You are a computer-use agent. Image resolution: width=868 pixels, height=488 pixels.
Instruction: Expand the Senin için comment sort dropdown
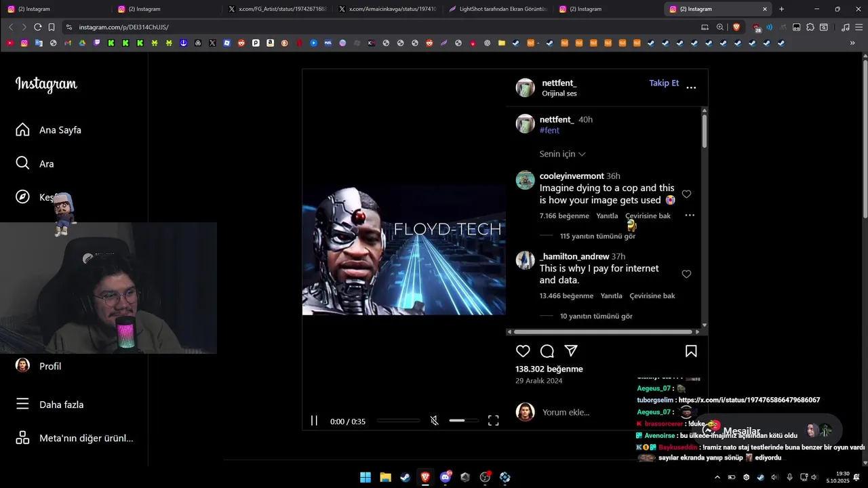(x=562, y=154)
